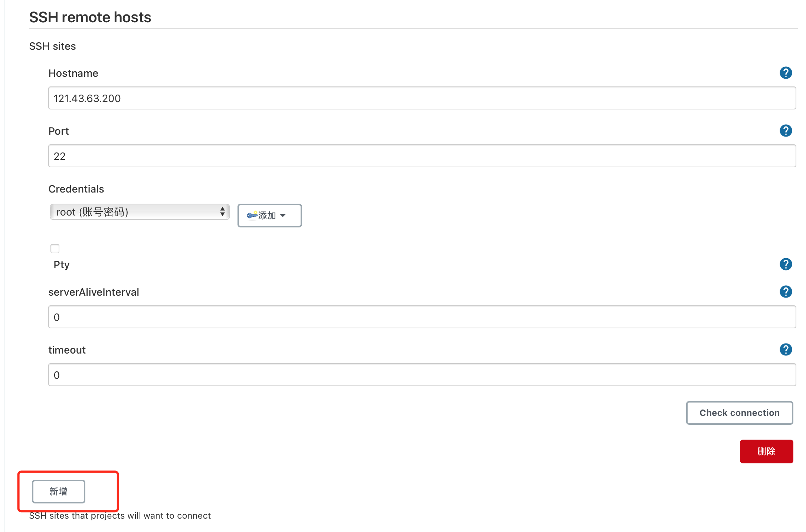Show help for the timeout field
Image resolution: width=806 pixels, height=532 pixels.
786,349
